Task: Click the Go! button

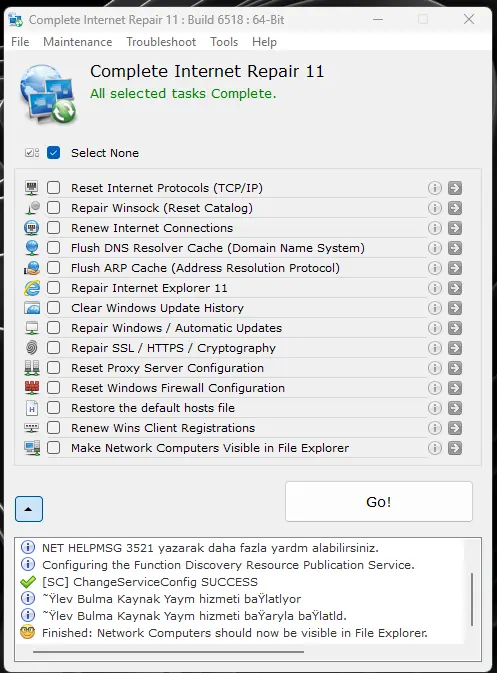Action: [x=379, y=502]
